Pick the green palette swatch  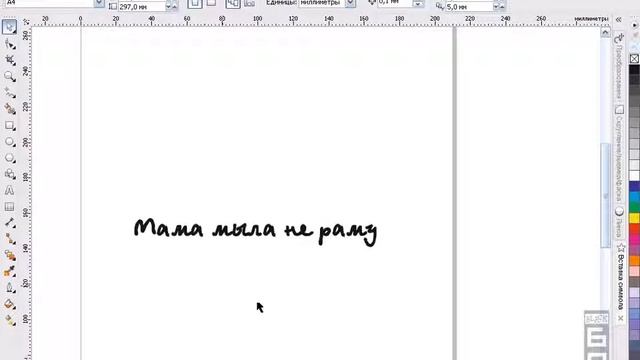pos(634,207)
